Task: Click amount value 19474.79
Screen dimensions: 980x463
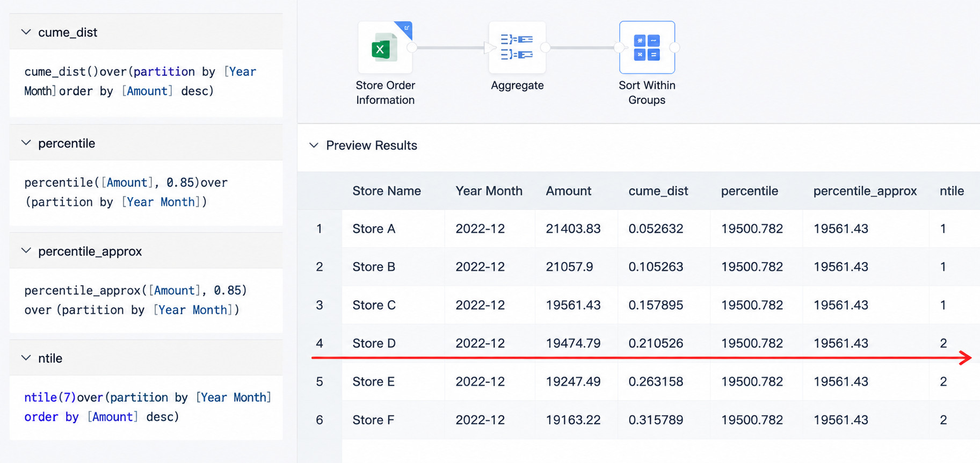Action: [573, 343]
